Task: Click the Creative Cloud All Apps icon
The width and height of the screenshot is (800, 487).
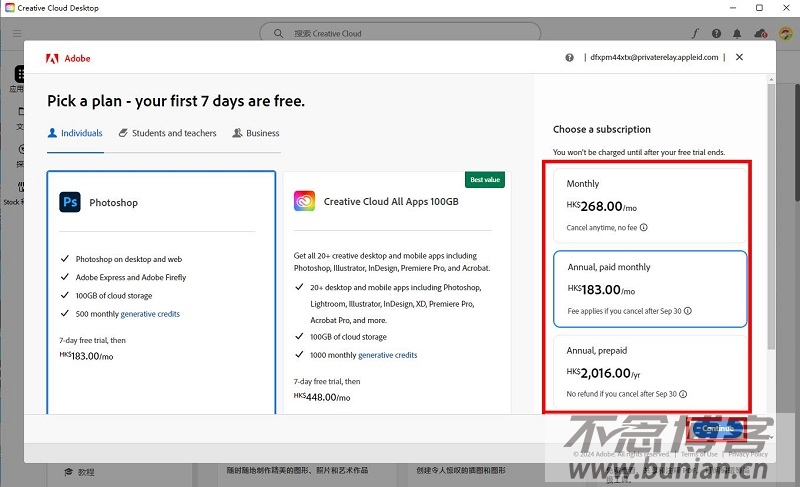Action: [305, 202]
